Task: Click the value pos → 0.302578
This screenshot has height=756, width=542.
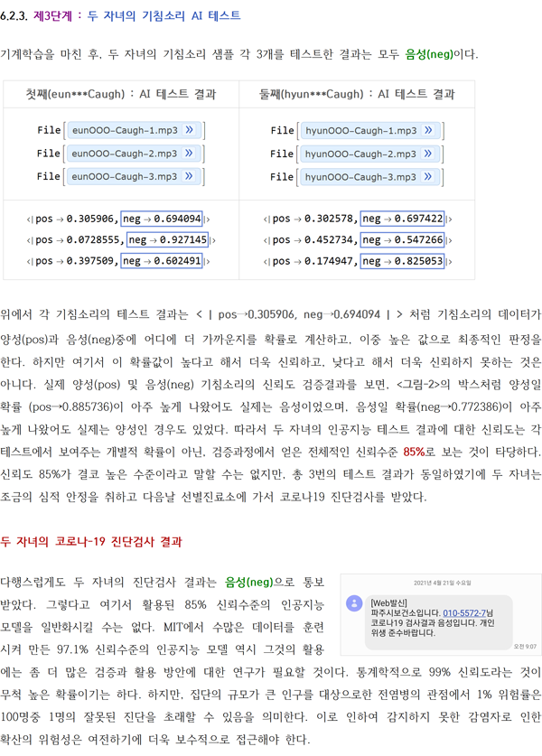Action: [x=313, y=219]
